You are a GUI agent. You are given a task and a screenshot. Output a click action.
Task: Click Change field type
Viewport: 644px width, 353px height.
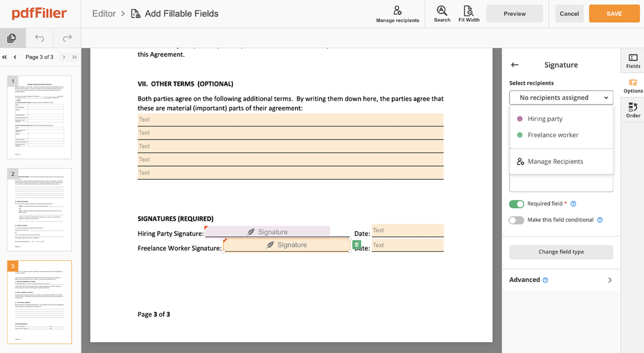click(x=561, y=252)
